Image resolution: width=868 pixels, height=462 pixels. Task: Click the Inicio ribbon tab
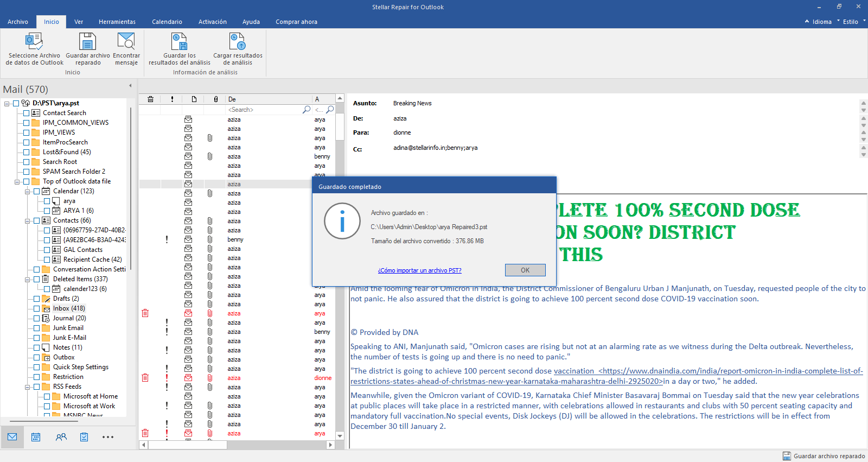(x=52, y=22)
